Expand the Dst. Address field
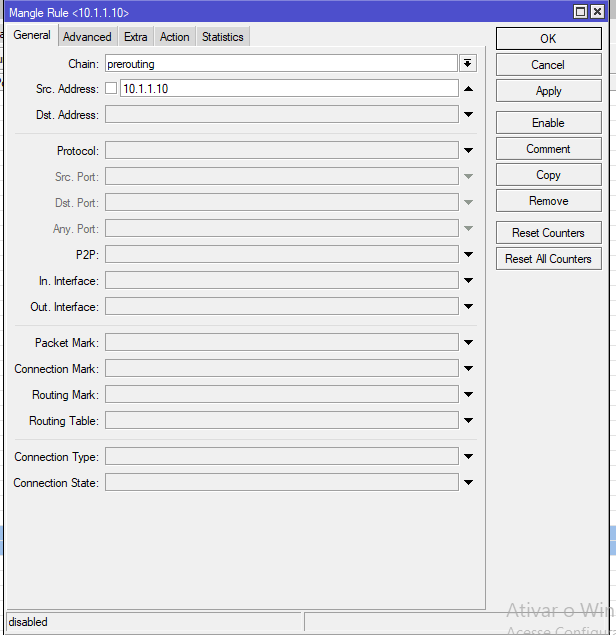The image size is (616, 635). tap(469, 115)
